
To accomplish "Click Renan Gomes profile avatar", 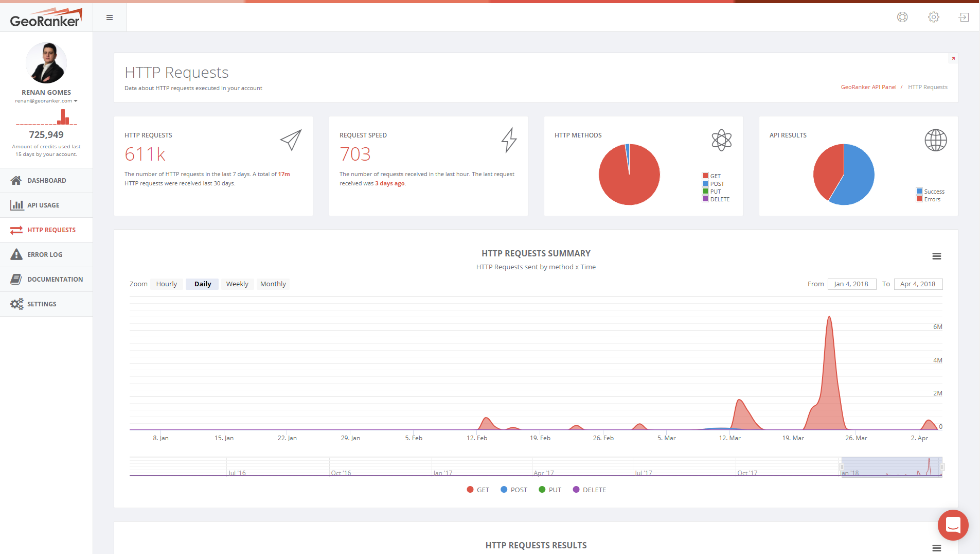I will [x=46, y=63].
